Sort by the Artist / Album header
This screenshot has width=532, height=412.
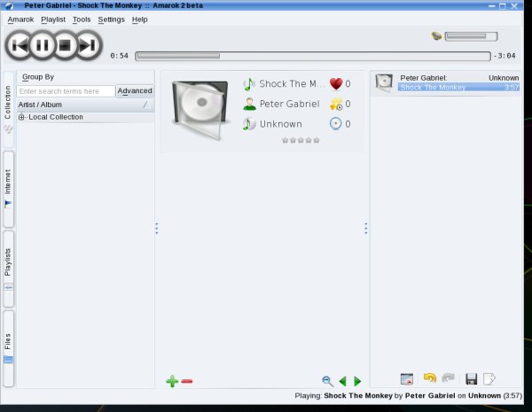click(85, 105)
